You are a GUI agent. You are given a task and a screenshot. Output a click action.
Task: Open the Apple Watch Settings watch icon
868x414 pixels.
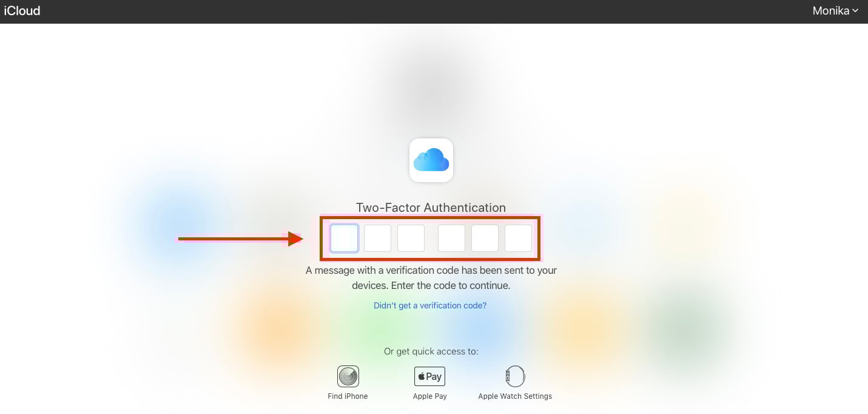point(515,376)
